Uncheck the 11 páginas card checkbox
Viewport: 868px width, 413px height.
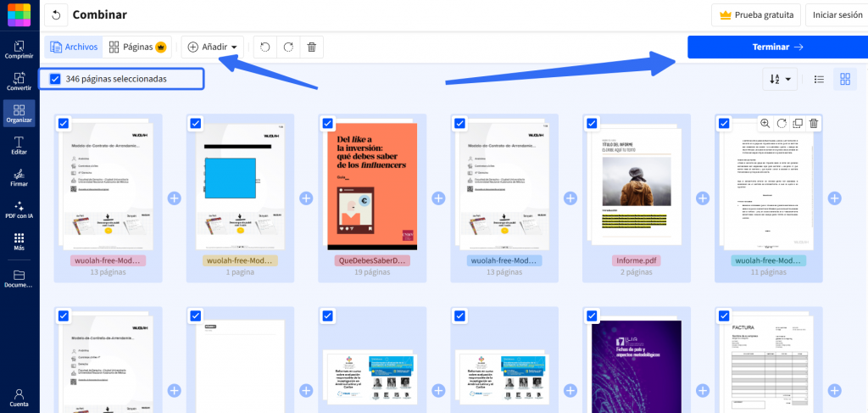point(724,123)
